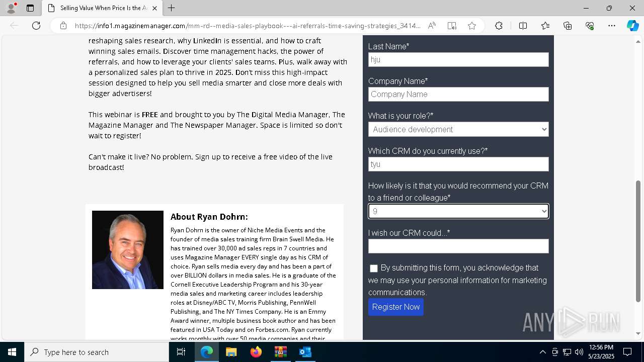644x362 pixels.
Task: Click the taskbar search box
Action: pos(97,352)
